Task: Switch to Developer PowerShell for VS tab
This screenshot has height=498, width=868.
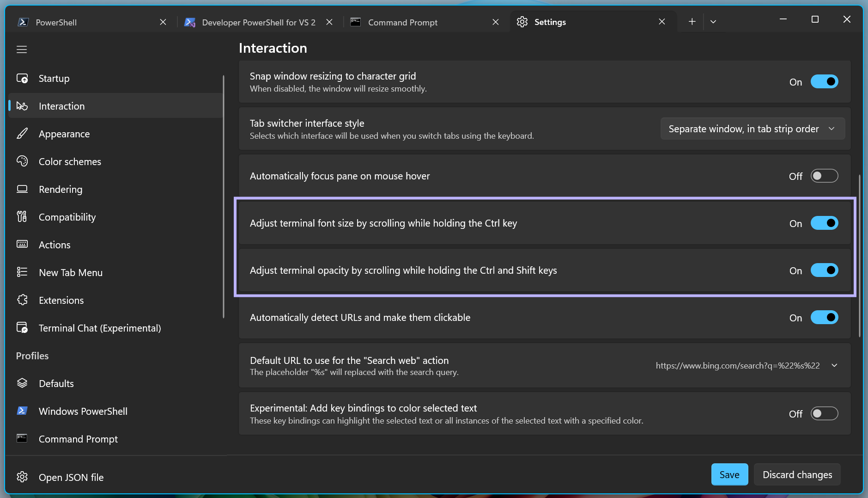Action: [257, 22]
